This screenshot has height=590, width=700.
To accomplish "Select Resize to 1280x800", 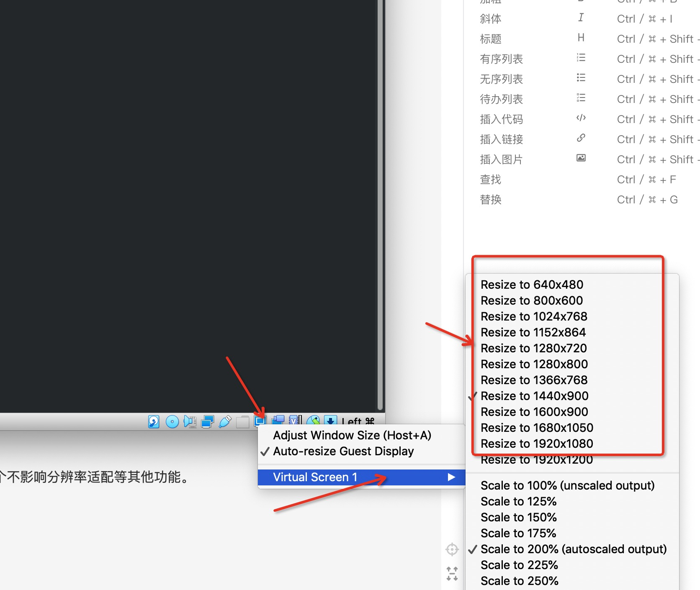I will pyautogui.click(x=572, y=364).
